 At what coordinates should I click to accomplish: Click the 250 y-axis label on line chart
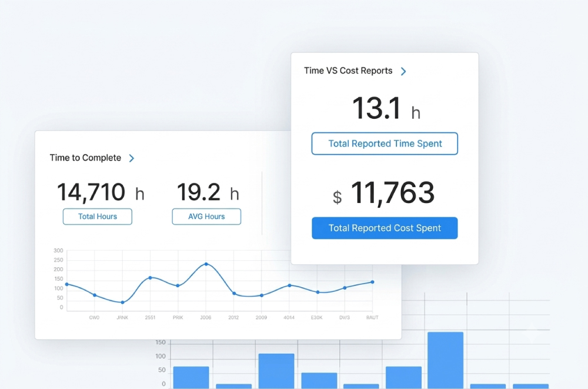[x=58, y=260]
